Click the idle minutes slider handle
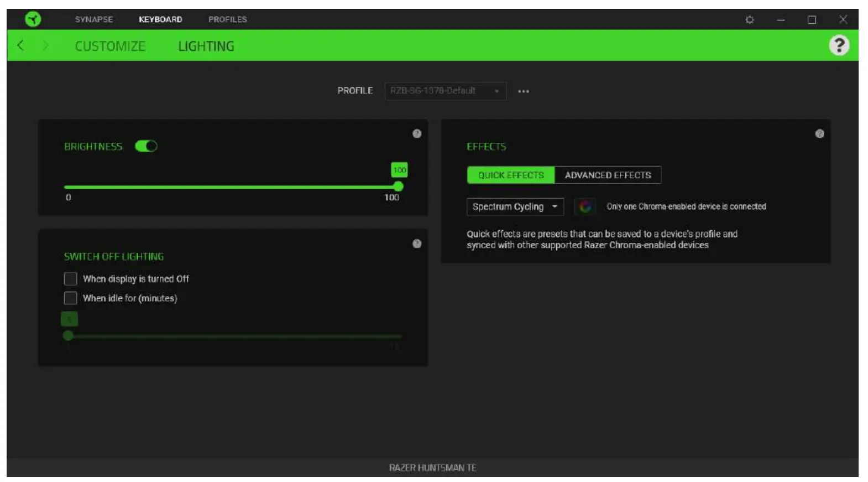The image size is (868, 482). pyautogui.click(x=68, y=335)
